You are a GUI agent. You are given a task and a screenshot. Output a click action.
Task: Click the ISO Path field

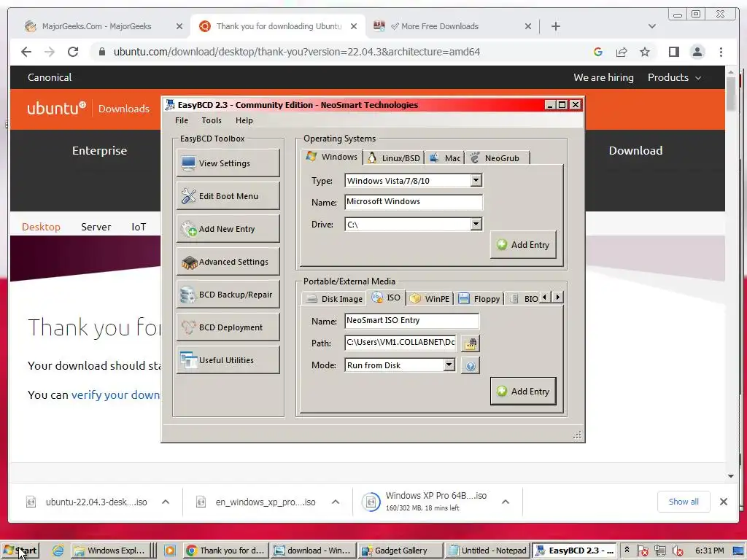(x=400, y=343)
